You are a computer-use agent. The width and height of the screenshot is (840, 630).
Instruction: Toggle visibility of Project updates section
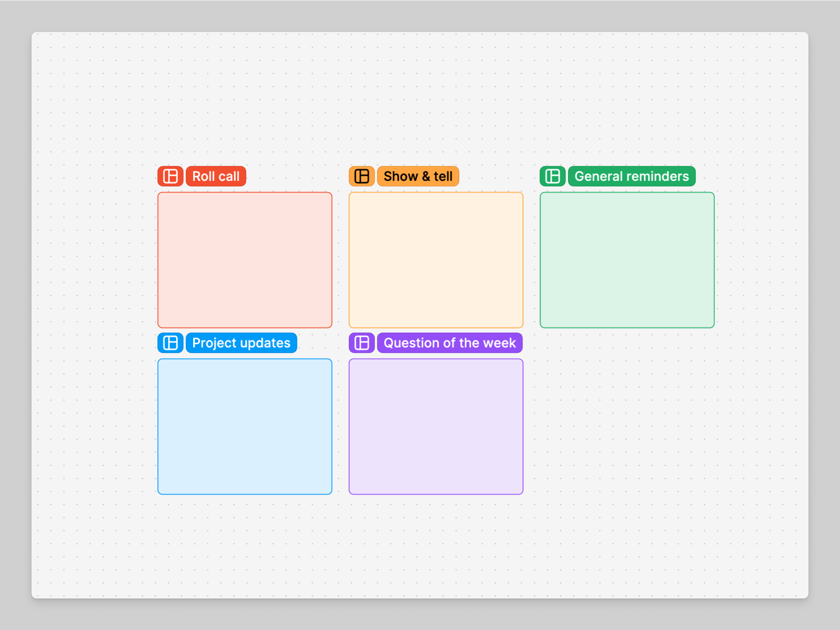(170, 343)
